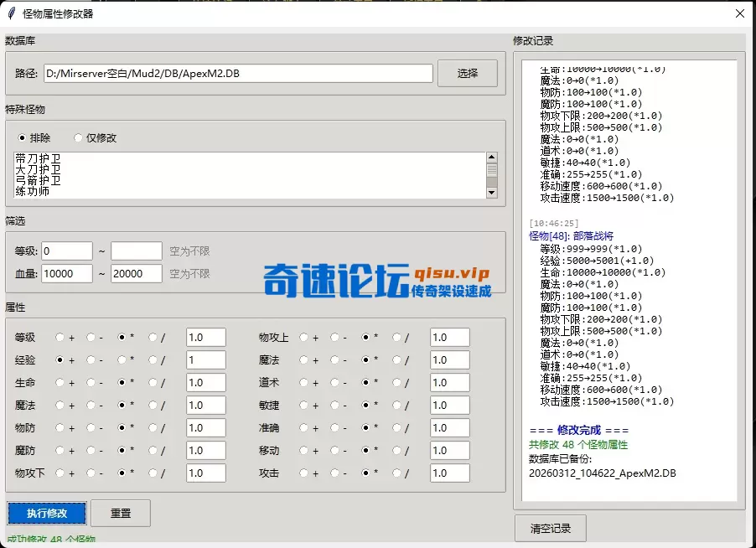Image resolution: width=756 pixels, height=548 pixels.
Task: Choose the - operator for 物攻上
Action: (x=334, y=338)
